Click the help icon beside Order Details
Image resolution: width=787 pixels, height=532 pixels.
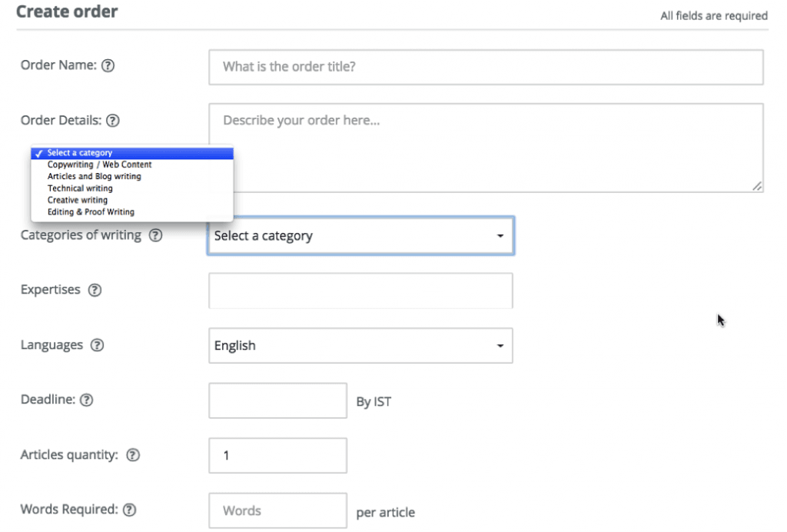coord(113,121)
